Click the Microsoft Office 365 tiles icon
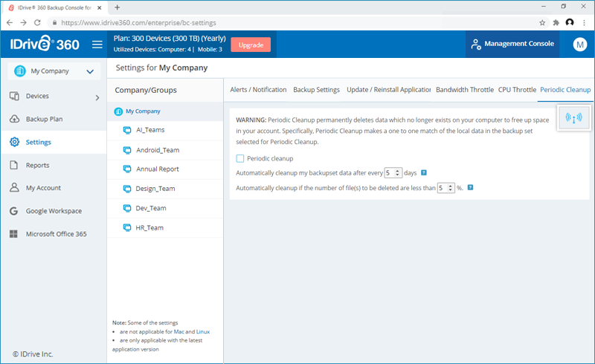Viewport: 595px width, 364px height. [13, 234]
